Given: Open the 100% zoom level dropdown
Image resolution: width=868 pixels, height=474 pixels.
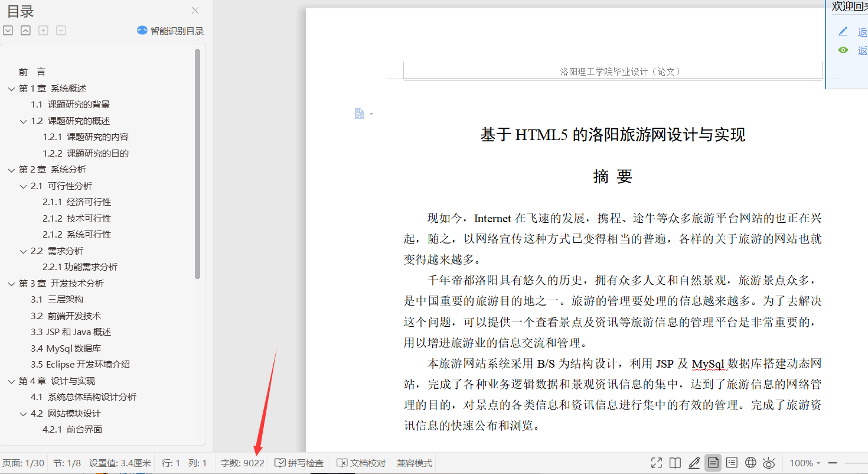Looking at the screenshot, I should 805,463.
